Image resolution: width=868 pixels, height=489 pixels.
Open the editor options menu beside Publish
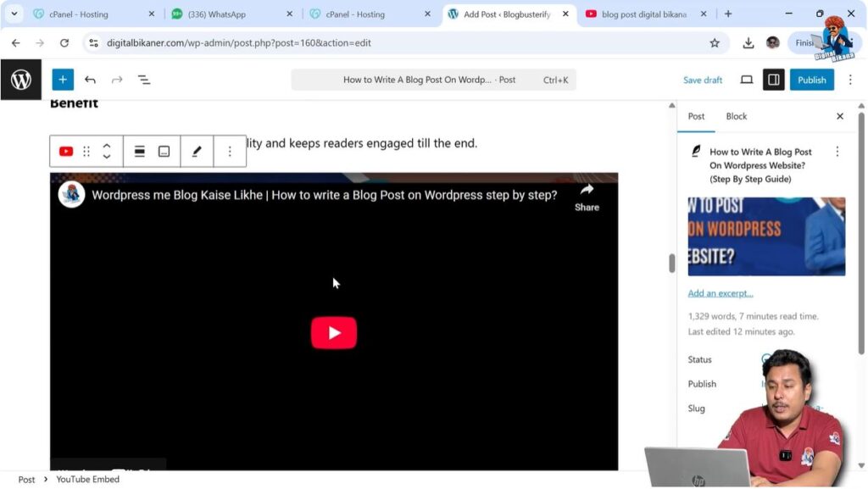[x=850, y=79]
